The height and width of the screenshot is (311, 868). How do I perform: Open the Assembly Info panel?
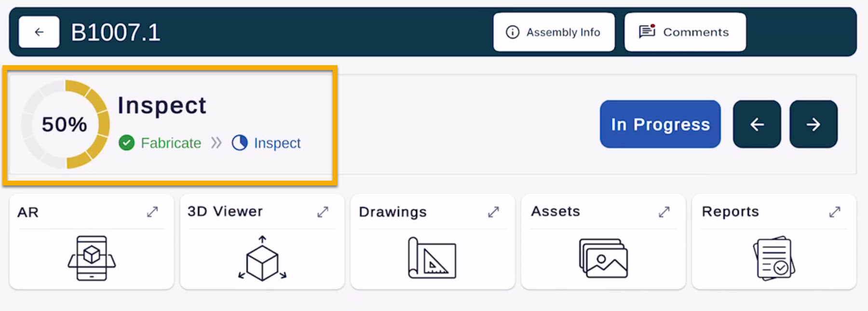coord(554,32)
